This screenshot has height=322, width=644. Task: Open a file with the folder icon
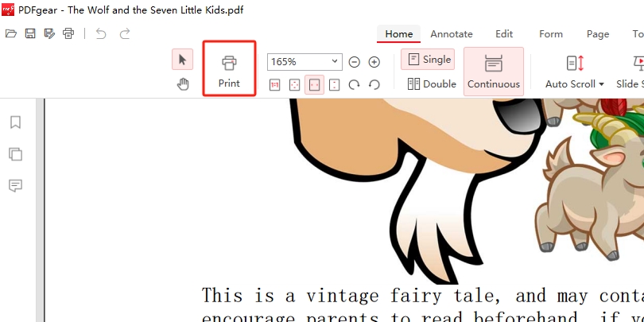pos(11,33)
